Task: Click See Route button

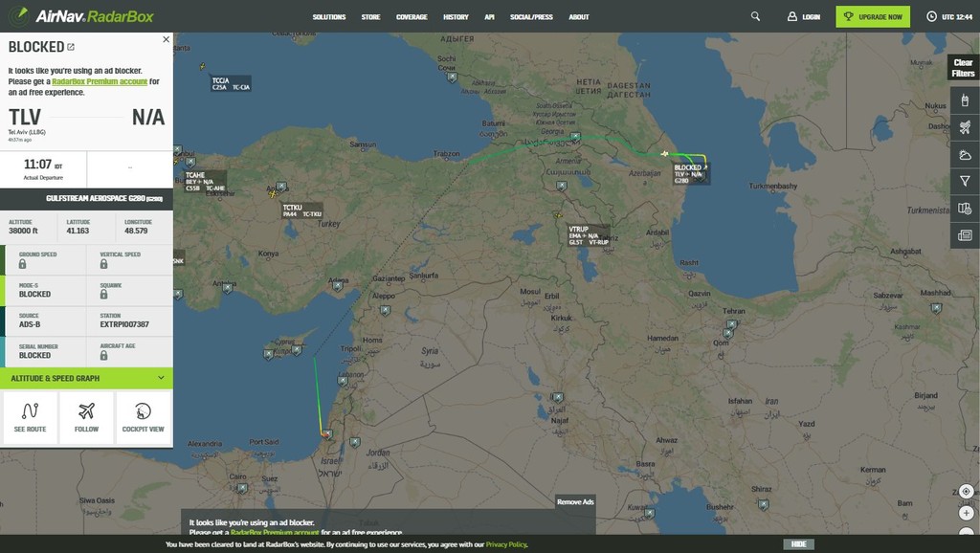Action: (x=30, y=417)
